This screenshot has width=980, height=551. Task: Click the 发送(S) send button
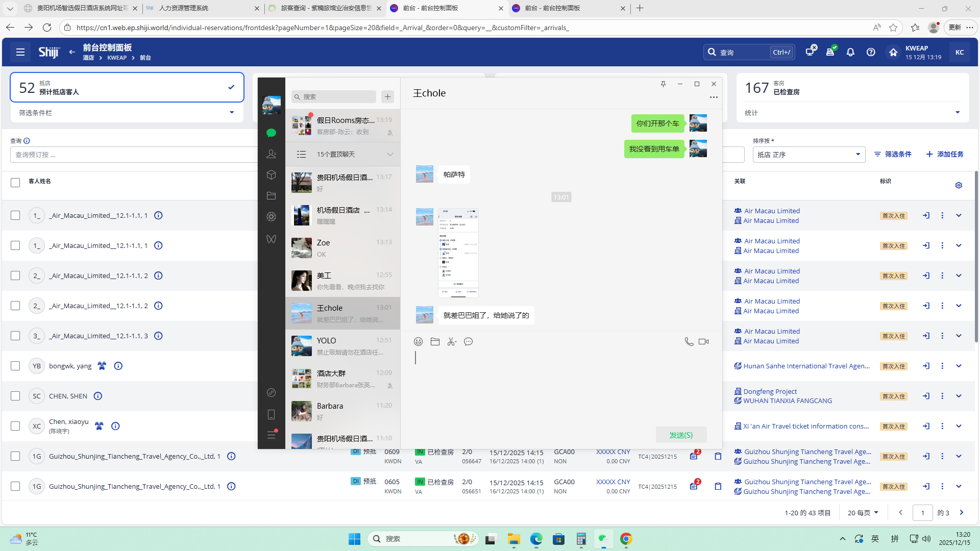(x=681, y=435)
